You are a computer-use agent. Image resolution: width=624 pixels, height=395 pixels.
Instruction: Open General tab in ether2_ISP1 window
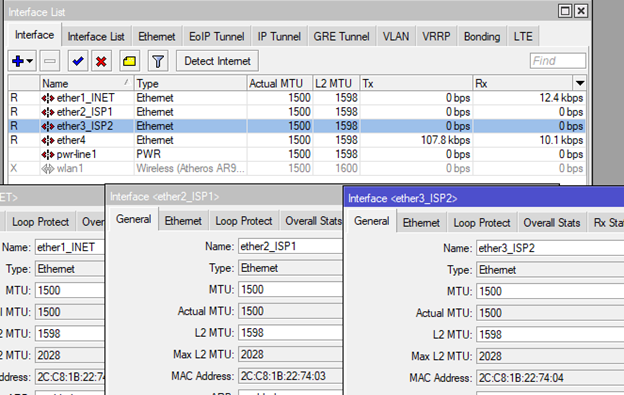click(133, 219)
